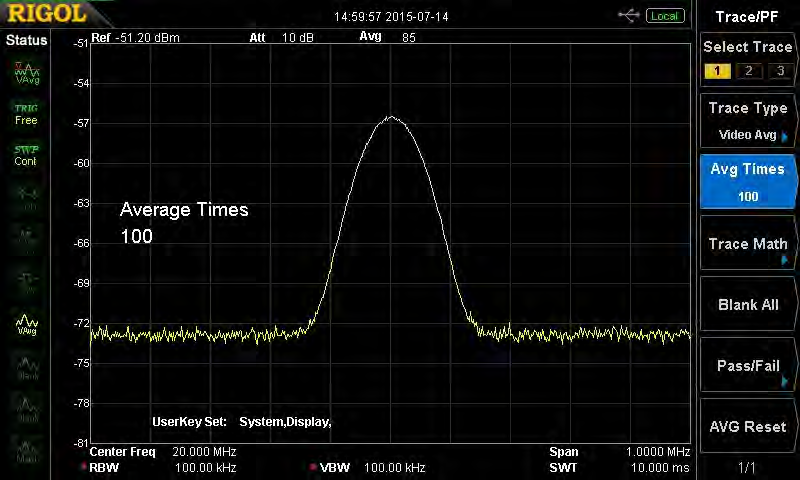Select the Avg Times 100 softkey
Viewport: 800px width, 480px height.
point(747,182)
